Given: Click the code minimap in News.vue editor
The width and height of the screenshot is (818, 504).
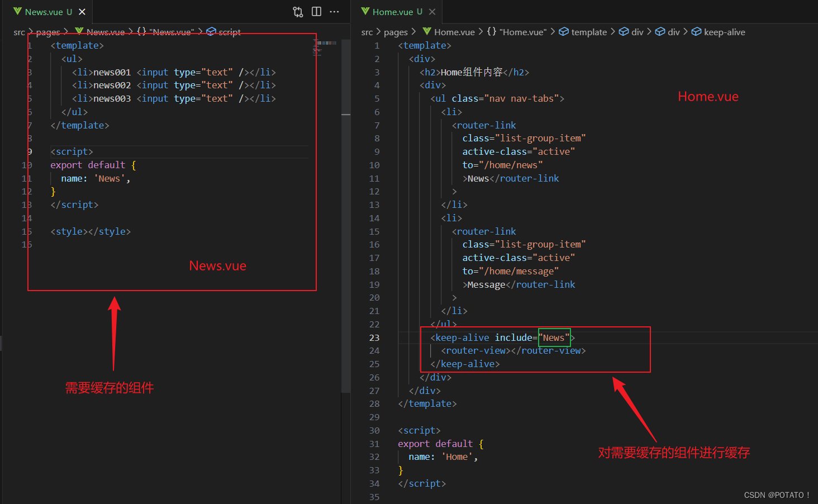Looking at the screenshot, I should [325, 47].
